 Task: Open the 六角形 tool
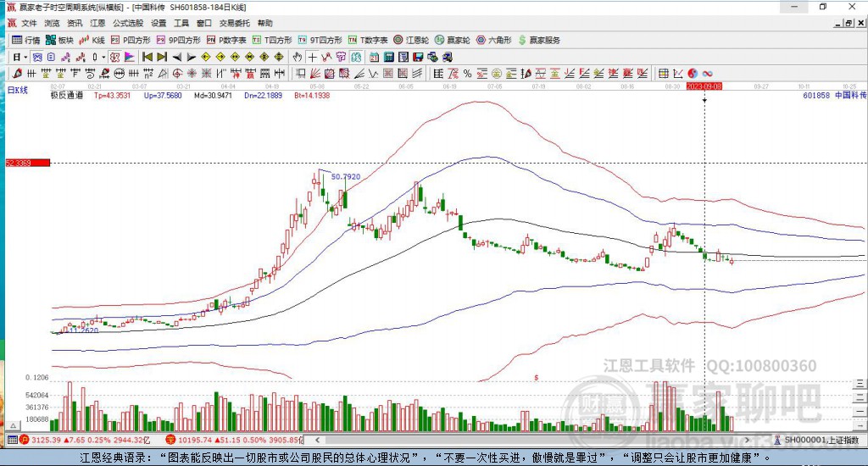click(x=494, y=40)
